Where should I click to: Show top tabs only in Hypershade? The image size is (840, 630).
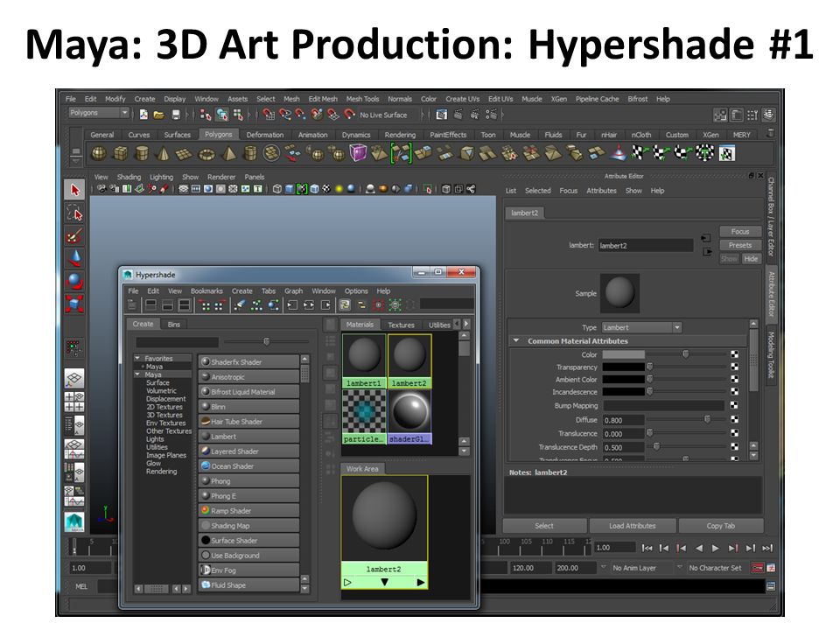tap(151, 305)
